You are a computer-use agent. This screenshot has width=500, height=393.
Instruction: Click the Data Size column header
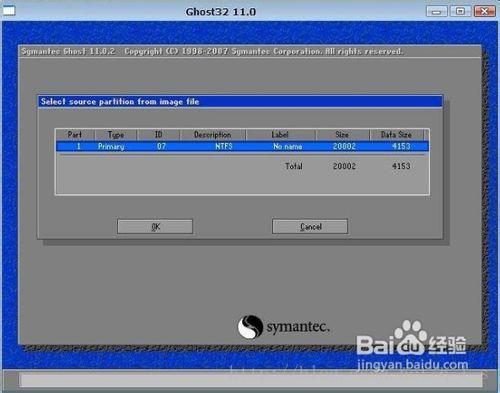point(396,135)
